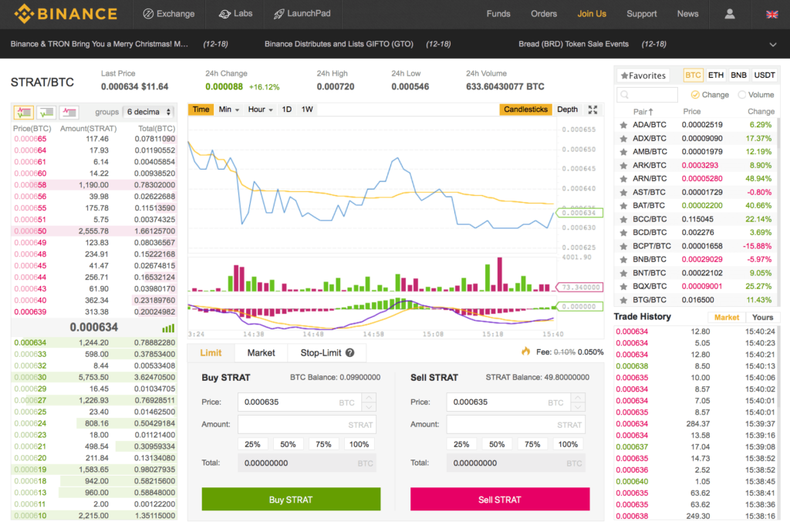Click the star icon next to ADA/BTC
This screenshot has height=532, width=790.
(x=623, y=124)
